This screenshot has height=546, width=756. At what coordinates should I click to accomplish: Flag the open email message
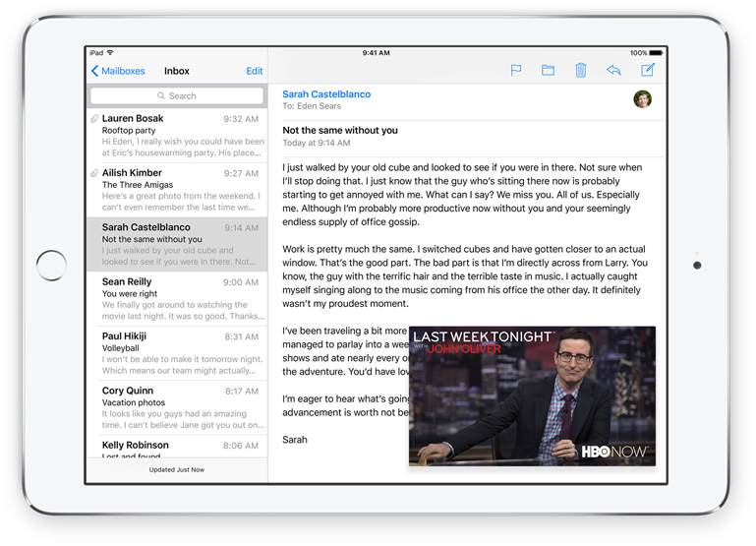pos(516,71)
